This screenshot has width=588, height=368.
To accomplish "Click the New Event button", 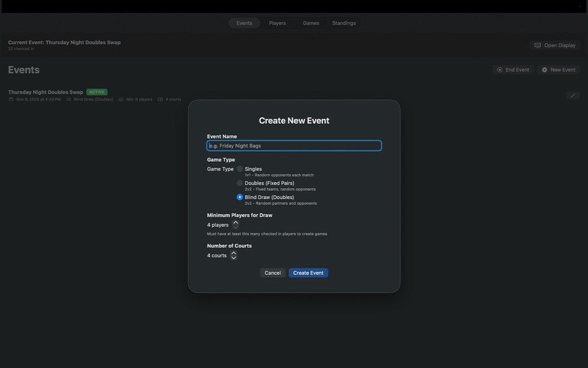I will tap(558, 70).
